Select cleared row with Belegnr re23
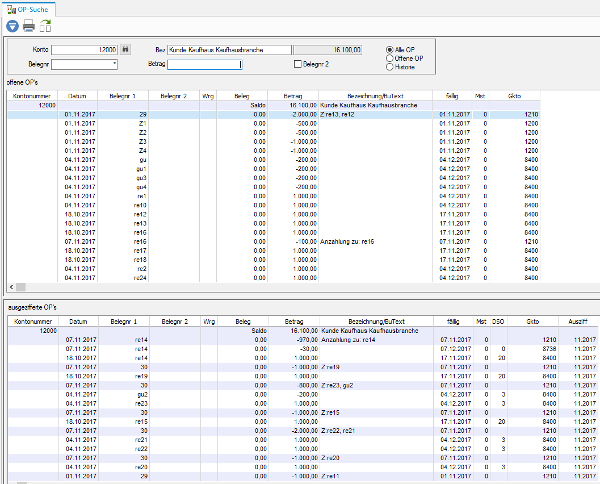Viewport: 600px width, 484px height. pos(302,404)
